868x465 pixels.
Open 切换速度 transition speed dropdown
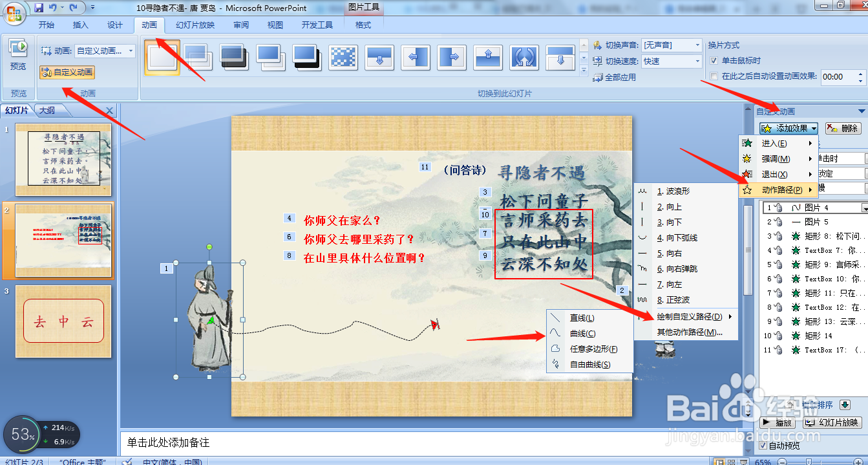click(697, 61)
